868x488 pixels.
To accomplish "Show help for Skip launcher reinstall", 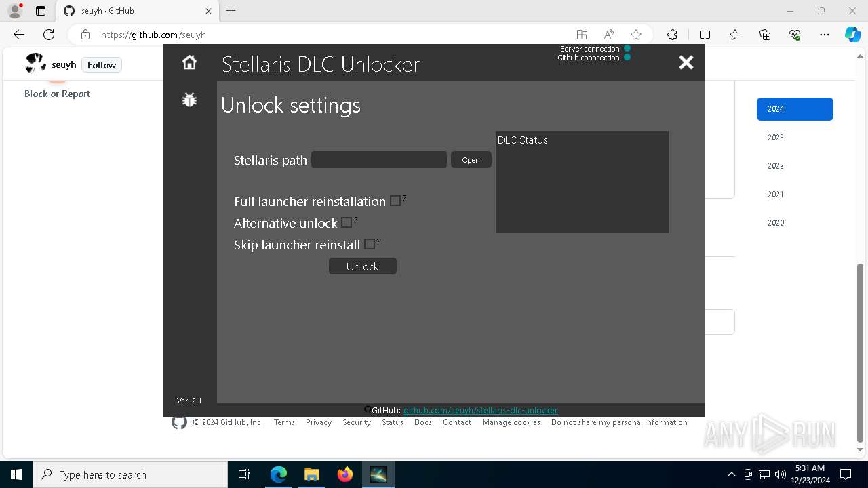I will [378, 242].
